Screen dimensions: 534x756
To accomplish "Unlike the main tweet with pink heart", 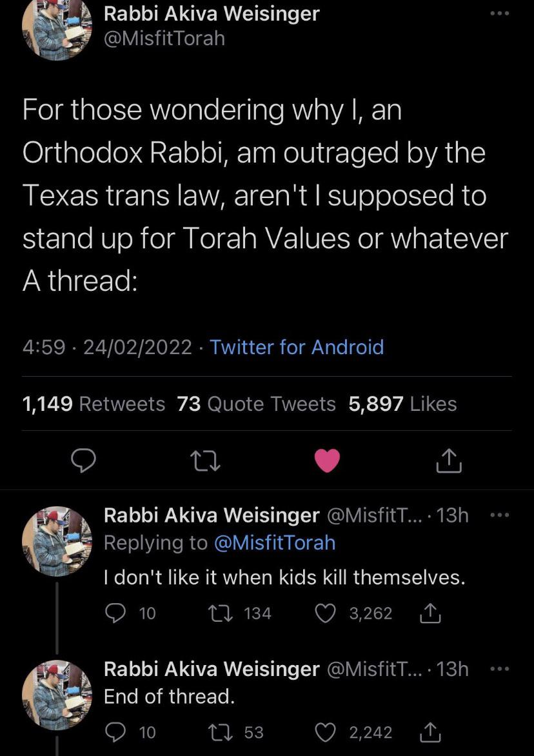I will coord(327,460).
